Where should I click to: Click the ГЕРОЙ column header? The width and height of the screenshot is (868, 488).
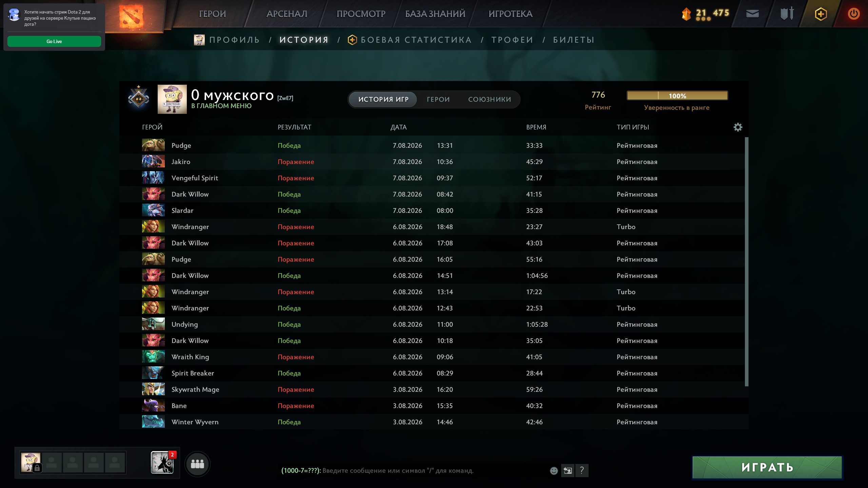pos(152,127)
